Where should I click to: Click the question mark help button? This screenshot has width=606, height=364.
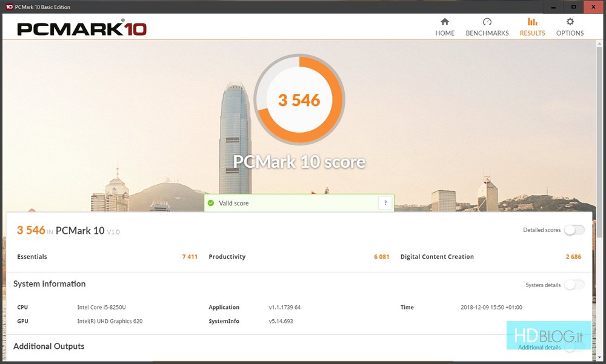pos(385,203)
